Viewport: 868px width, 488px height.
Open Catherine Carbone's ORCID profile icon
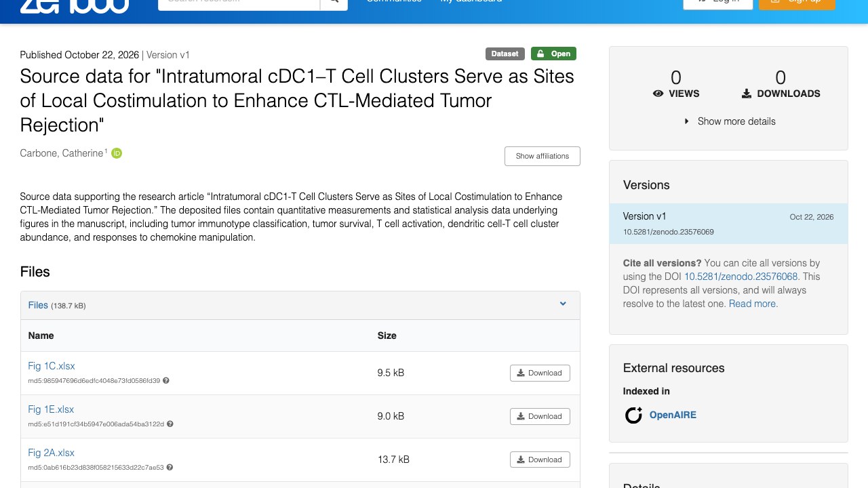pos(117,153)
